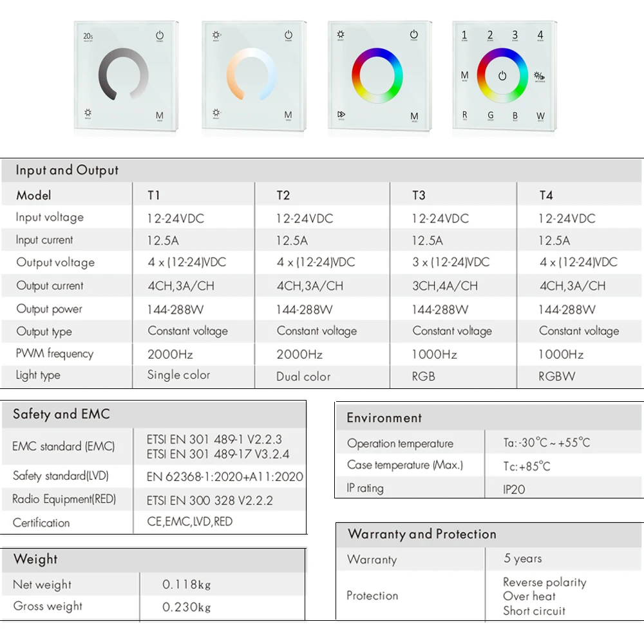Tap the power icon on the warm-white ring panel
644x644 pixels.
289,35
